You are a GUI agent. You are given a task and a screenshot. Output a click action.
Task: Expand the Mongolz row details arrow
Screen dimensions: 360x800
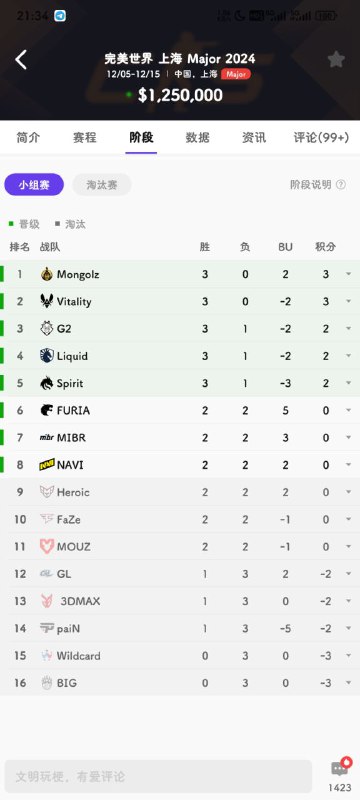(348, 274)
